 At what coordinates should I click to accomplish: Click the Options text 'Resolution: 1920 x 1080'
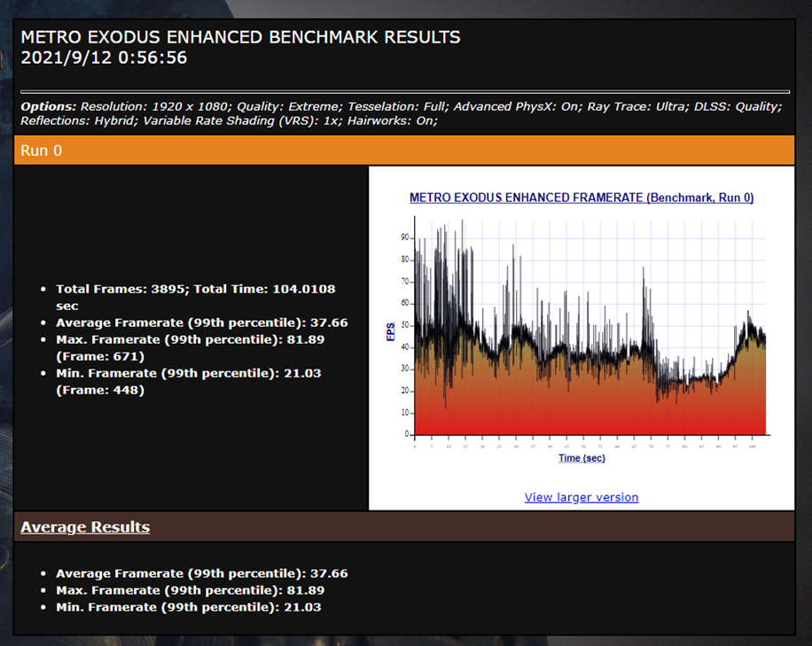point(154,106)
